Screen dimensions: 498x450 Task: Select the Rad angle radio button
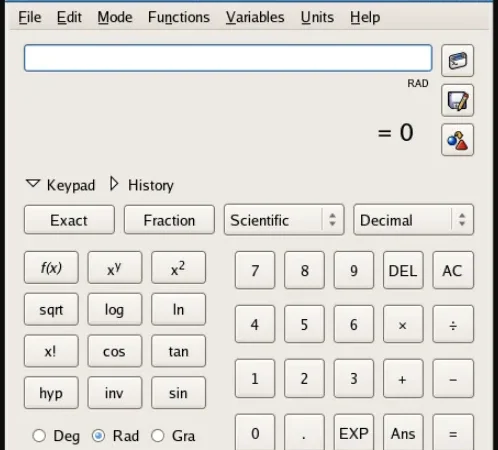98,436
